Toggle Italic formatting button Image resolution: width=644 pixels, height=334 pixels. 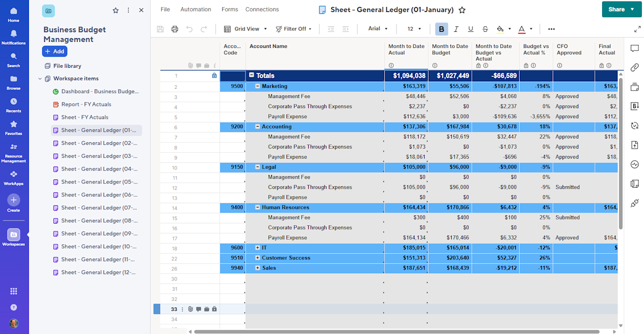pos(456,29)
